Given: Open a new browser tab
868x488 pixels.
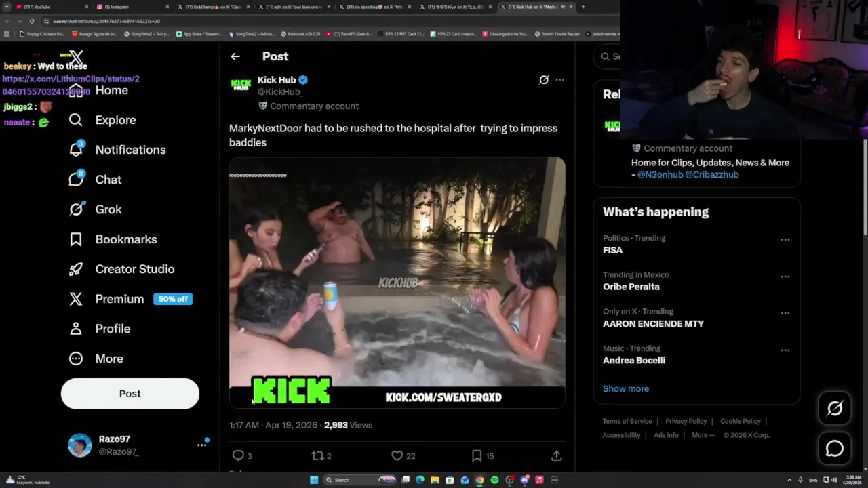Looking at the screenshot, I should (583, 7).
